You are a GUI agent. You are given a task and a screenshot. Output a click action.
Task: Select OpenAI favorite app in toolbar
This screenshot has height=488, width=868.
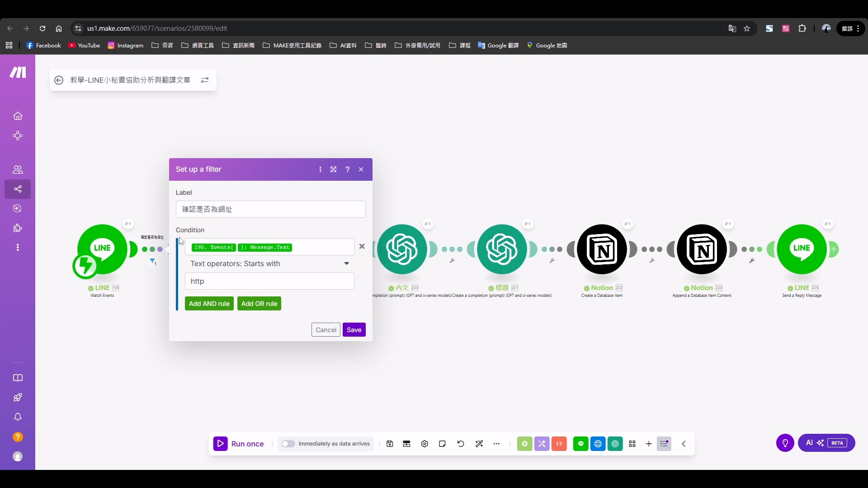click(615, 444)
